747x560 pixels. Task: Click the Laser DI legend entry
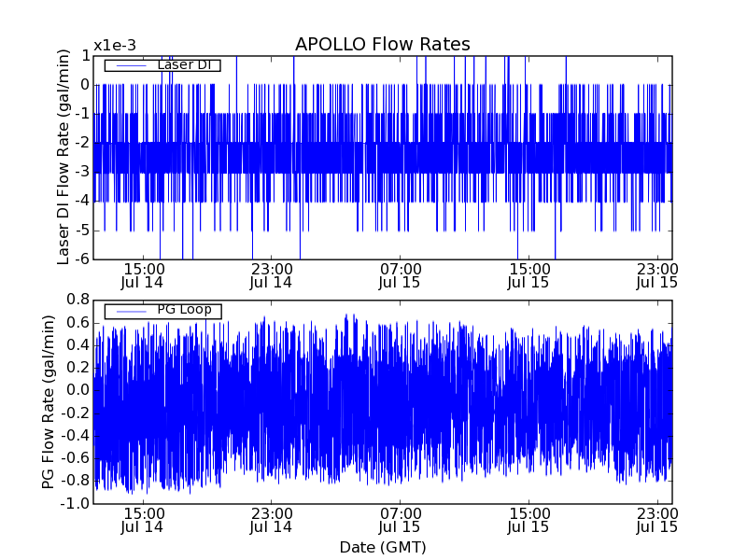(x=162, y=64)
